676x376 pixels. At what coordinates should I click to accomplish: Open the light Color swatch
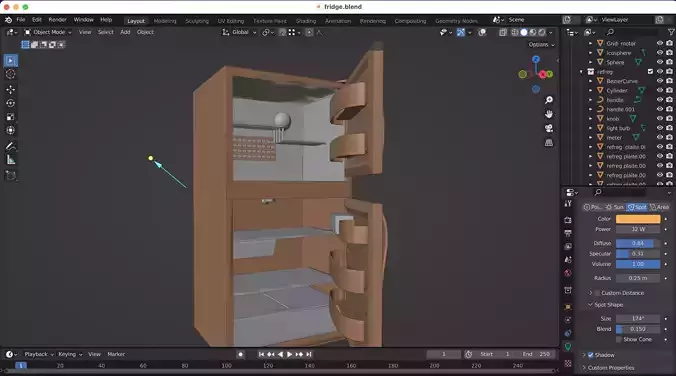[638, 219]
